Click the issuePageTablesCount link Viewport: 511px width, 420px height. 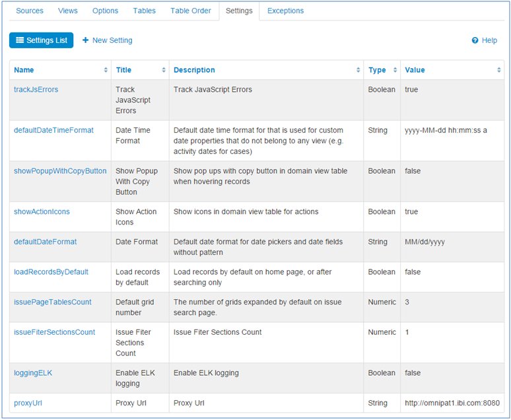pyautogui.click(x=52, y=302)
